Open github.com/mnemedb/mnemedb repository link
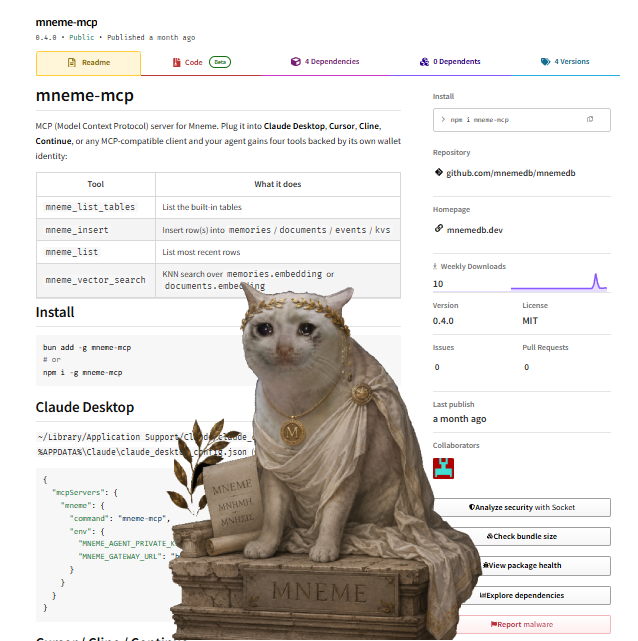This screenshot has width=638, height=641. [x=510, y=173]
